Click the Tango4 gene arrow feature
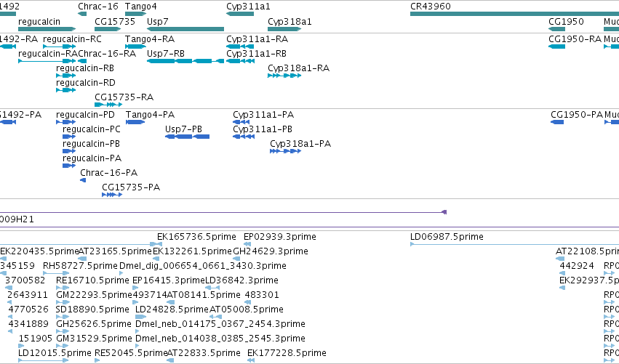 pyautogui.click(x=135, y=14)
